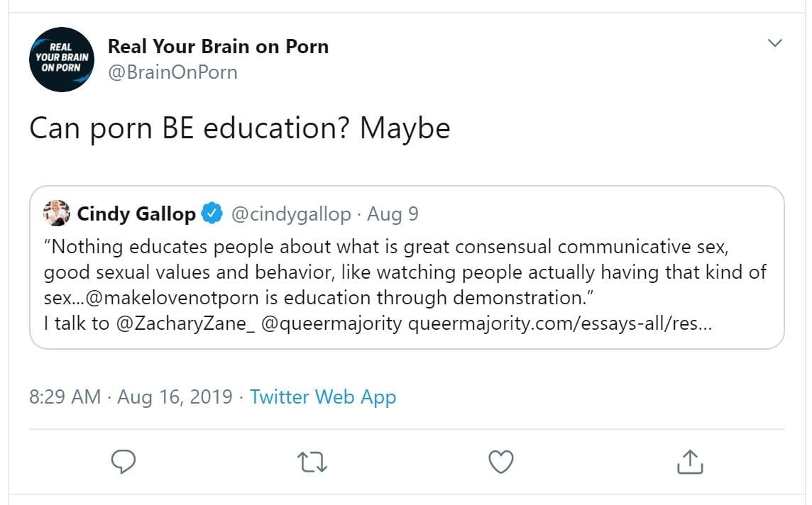The image size is (812, 505).
Task: Click Cindy Gallop's verified badge
Action: [x=212, y=214]
